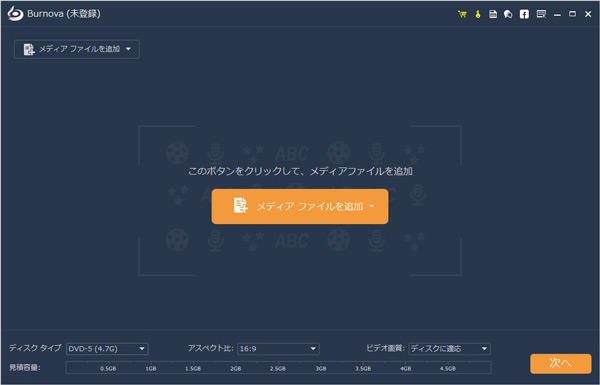The width and height of the screenshot is (600, 385).
Task: Open the Facebook icon in title bar
Action: pyautogui.click(x=524, y=14)
